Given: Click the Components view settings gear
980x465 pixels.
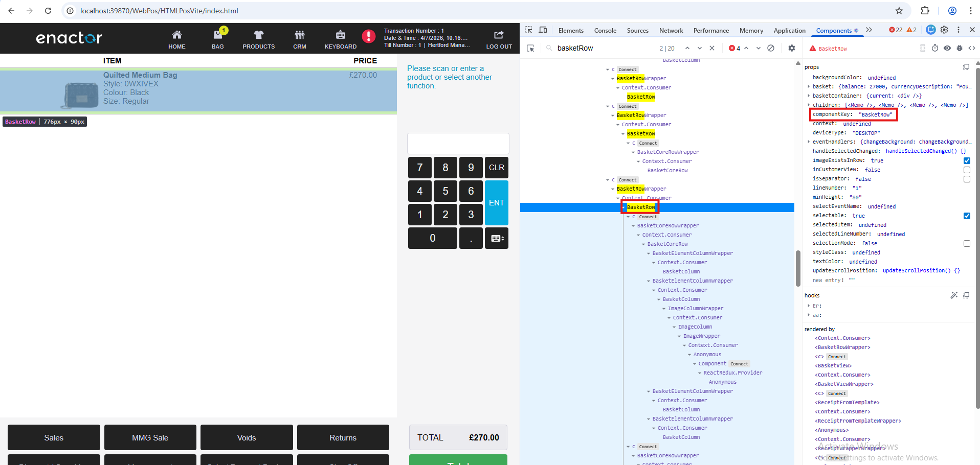Looking at the screenshot, I should 792,48.
